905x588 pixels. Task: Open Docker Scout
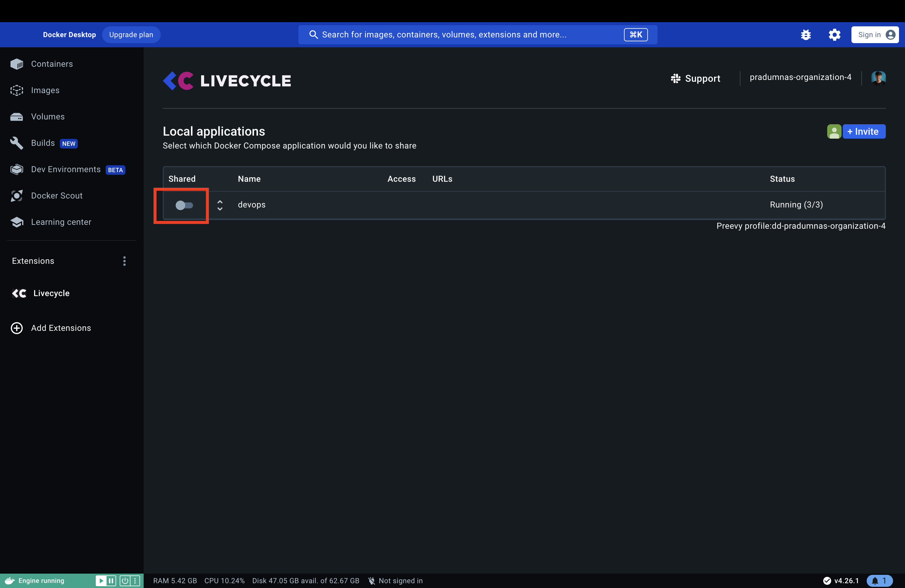coord(57,196)
